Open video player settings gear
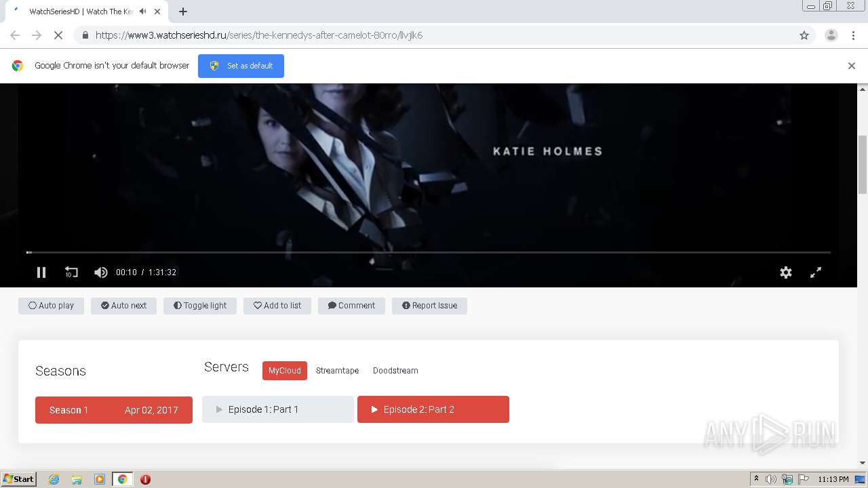 pos(786,272)
